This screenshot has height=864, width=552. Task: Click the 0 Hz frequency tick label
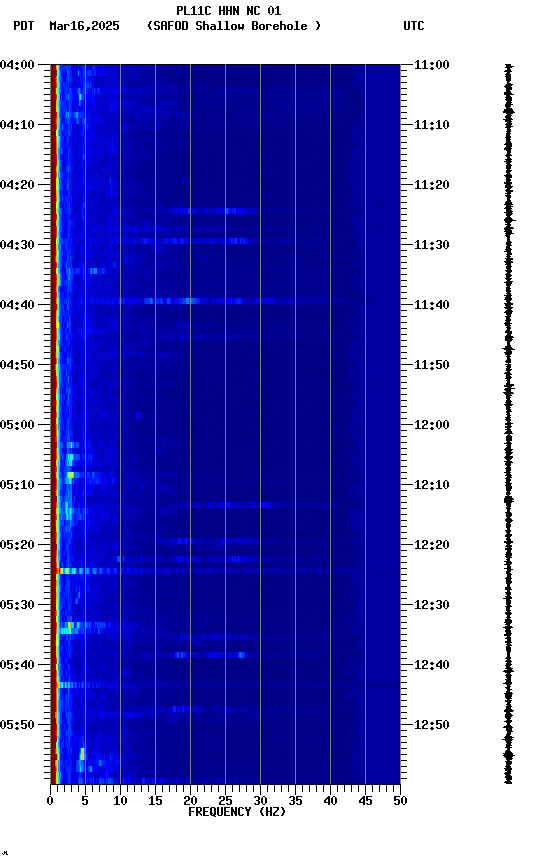tap(51, 801)
